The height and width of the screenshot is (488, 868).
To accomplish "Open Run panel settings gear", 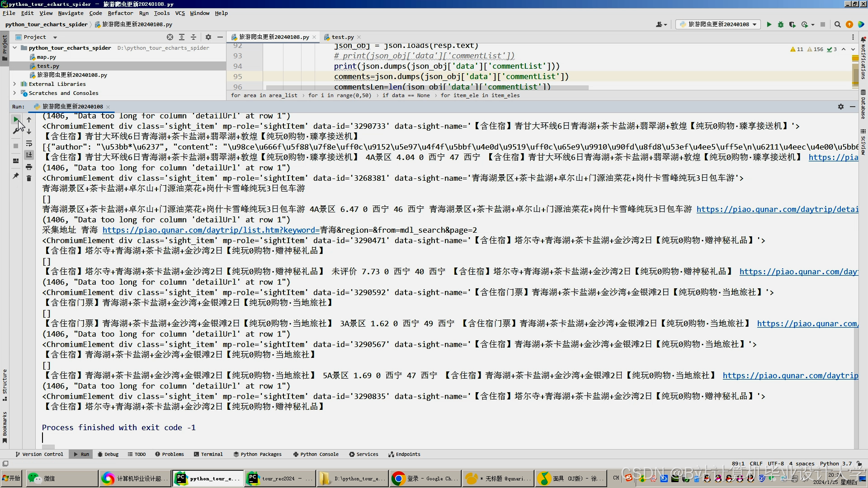I will (840, 107).
